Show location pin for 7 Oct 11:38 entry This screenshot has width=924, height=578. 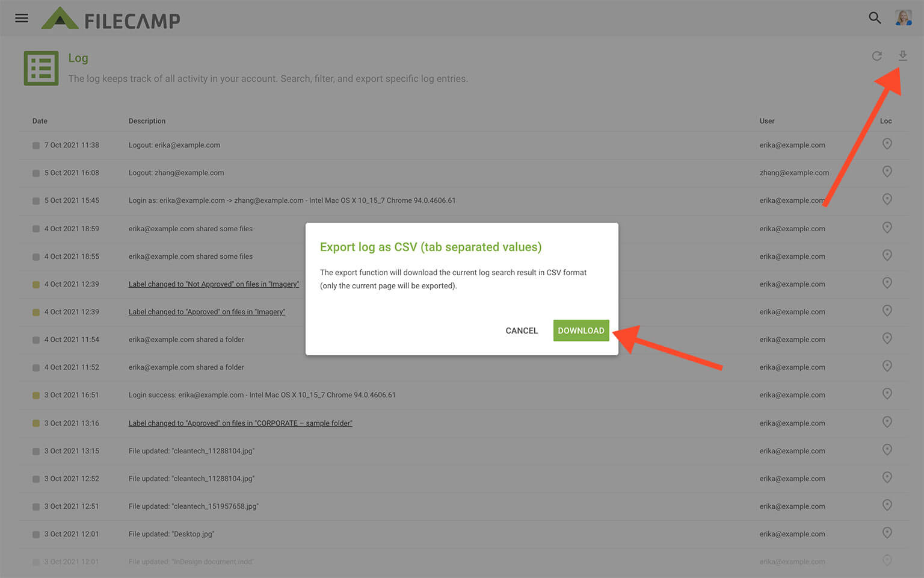tap(887, 144)
